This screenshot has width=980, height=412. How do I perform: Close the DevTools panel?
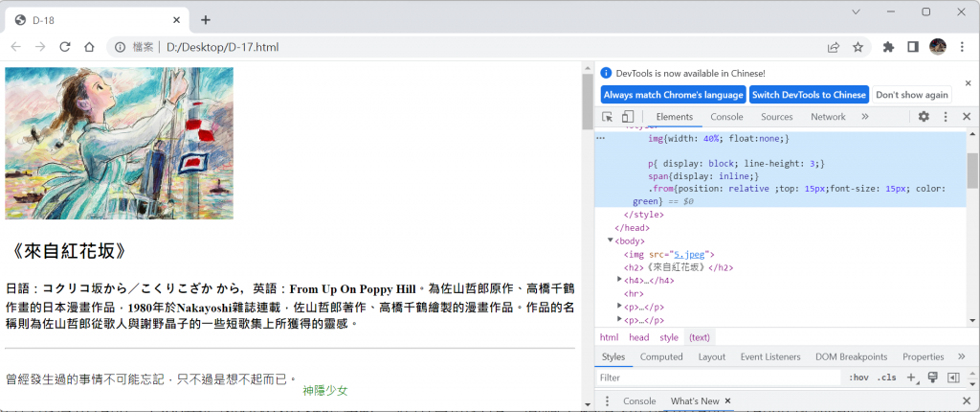click(967, 117)
